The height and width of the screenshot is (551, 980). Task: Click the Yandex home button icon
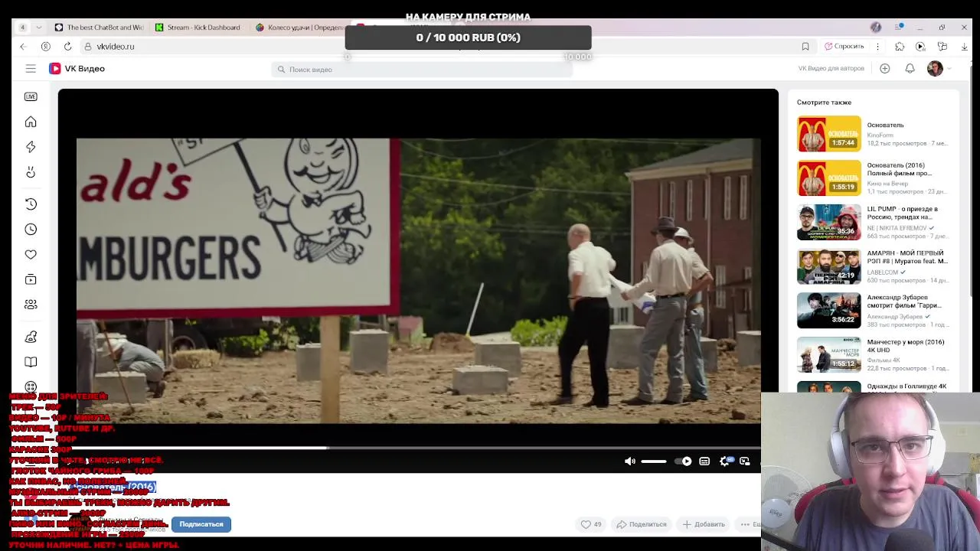[x=46, y=47]
